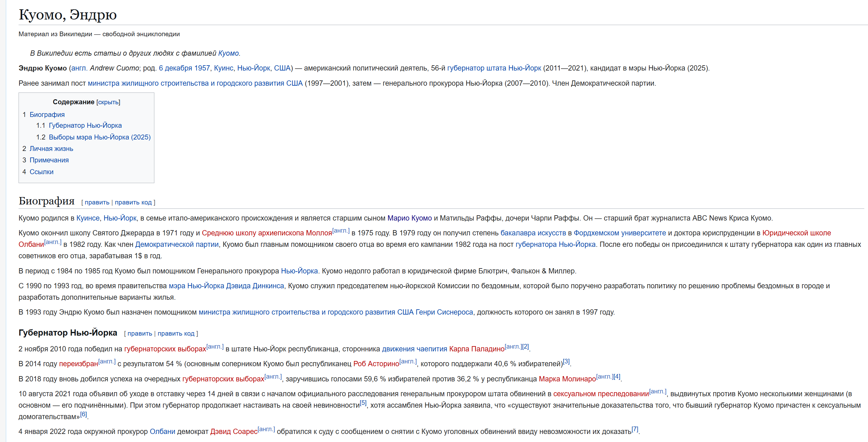The width and height of the screenshot is (868, 442).
Task: Open править код for Губернатор Нью-Йорка
Action: click(x=176, y=333)
